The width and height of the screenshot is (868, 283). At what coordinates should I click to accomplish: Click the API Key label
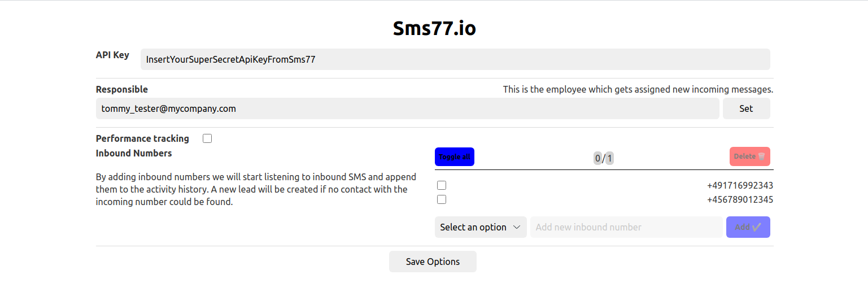(x=112, y=55)
